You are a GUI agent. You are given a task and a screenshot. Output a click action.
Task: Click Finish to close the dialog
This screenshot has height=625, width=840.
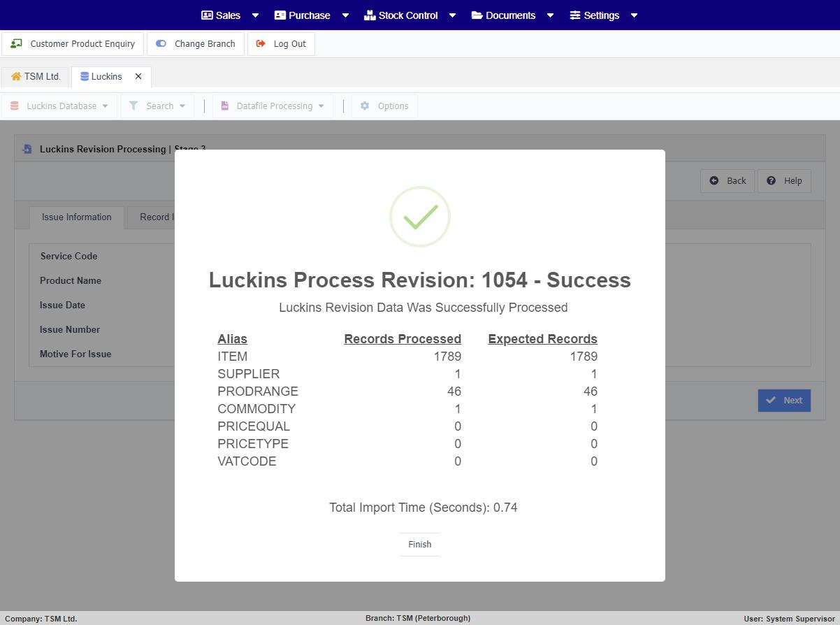click(x=419, y=544)
